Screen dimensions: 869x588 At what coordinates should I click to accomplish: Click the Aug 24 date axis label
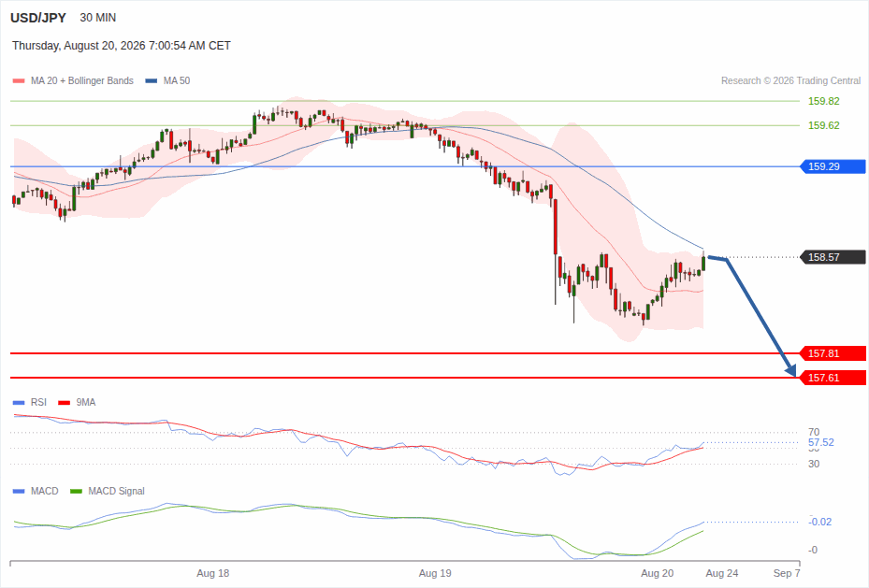[x=721, y=574]
